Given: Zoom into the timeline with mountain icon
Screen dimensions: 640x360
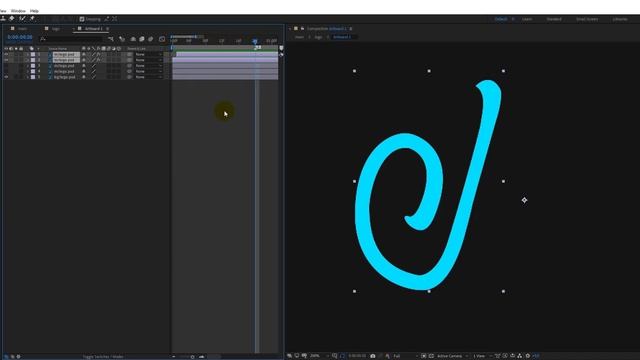Looking at the screenshot, I should pyautogui.click(x=202, y=357).
